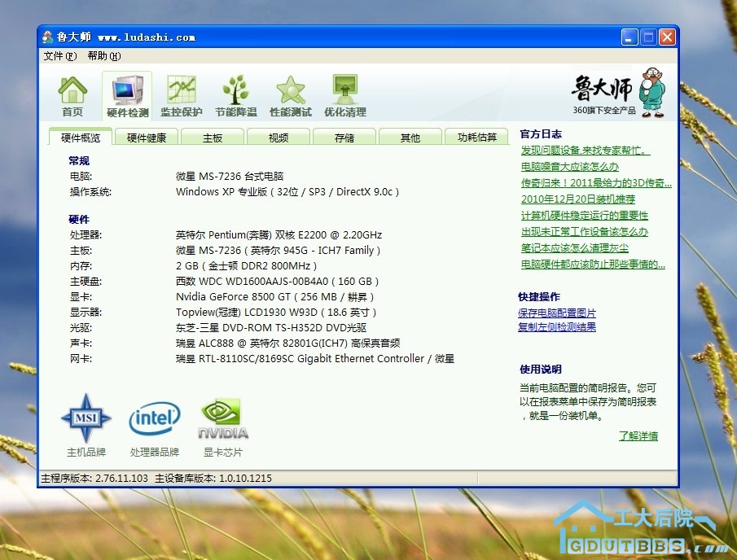The width and height of the screenshot is (737, 560).
Task: Open the 节能降温 tree icon
Action: click(236, 96)
